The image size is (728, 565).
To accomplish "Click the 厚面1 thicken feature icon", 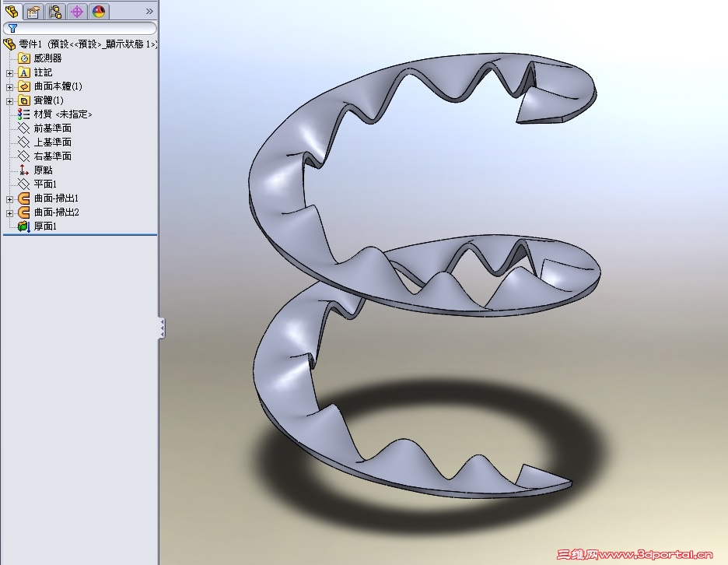I will pyautogui.click(x=23, y=226).
